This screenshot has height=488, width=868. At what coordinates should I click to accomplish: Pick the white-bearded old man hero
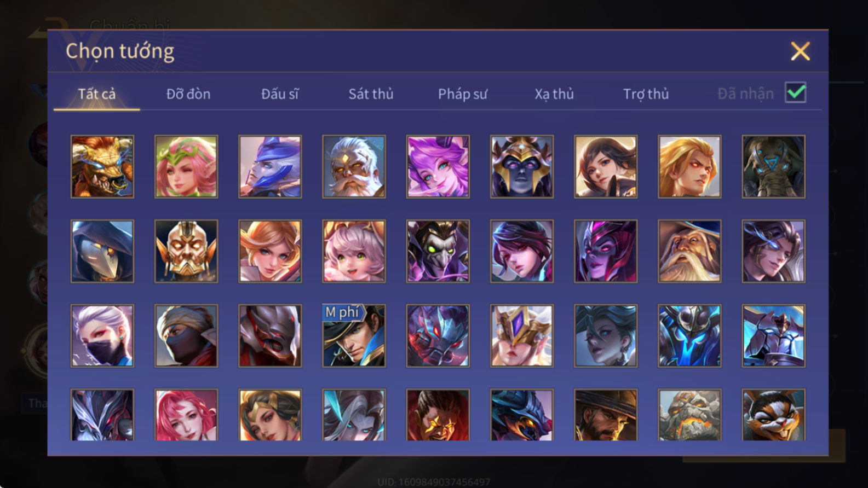[x=354, y=167]
